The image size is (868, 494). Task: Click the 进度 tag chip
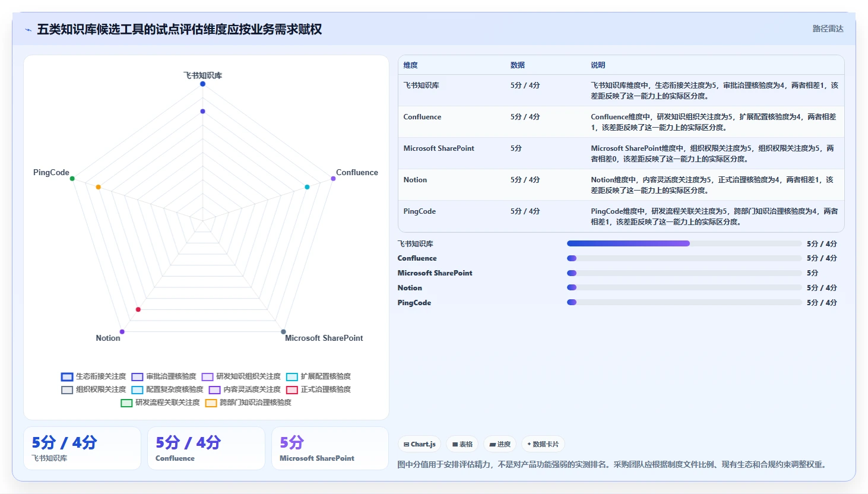pyautogui.click(x=500, y=444)
